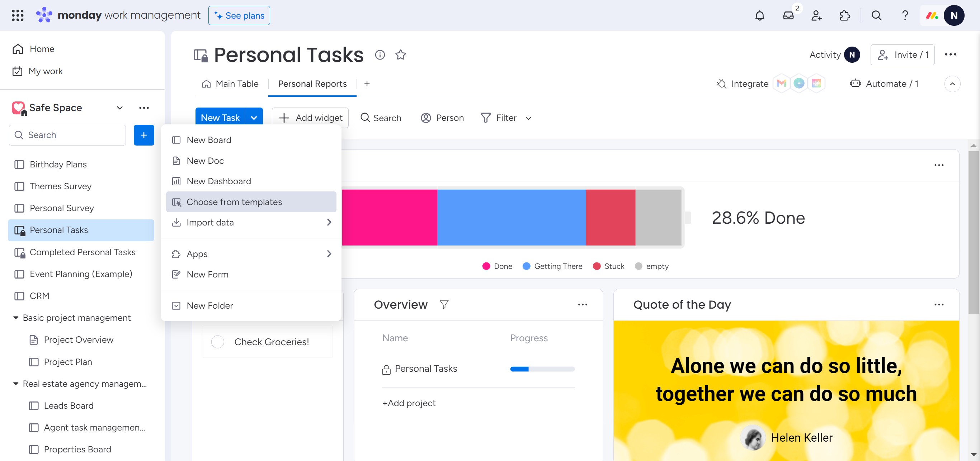Click the Overview widget filter icon

click(x=444, y=304)
